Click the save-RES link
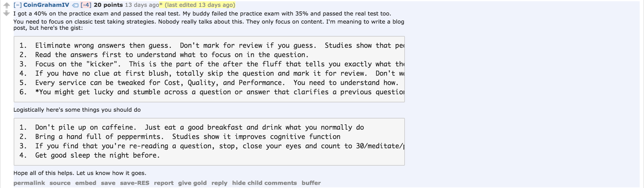644x188 pixels. [134, 183]
